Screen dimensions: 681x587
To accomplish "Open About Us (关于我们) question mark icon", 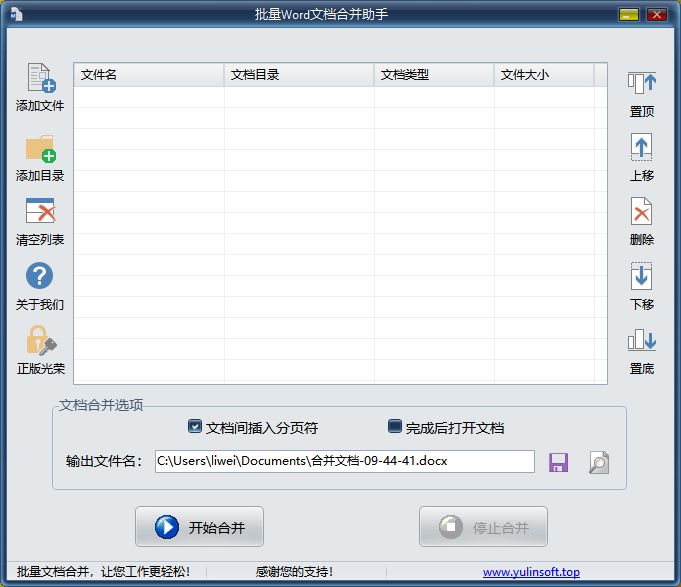I will pos(40,275).
